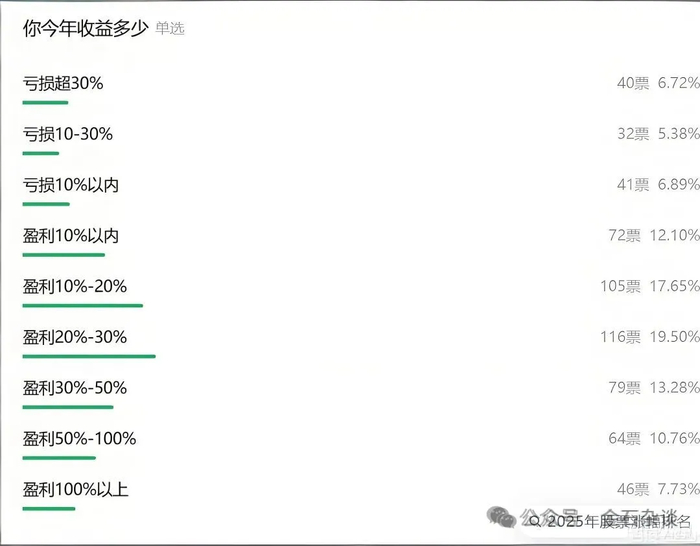This screenshot has width=700, height=546.
Task: Click the 17.65% percentage result
Action: click(674, 287)
